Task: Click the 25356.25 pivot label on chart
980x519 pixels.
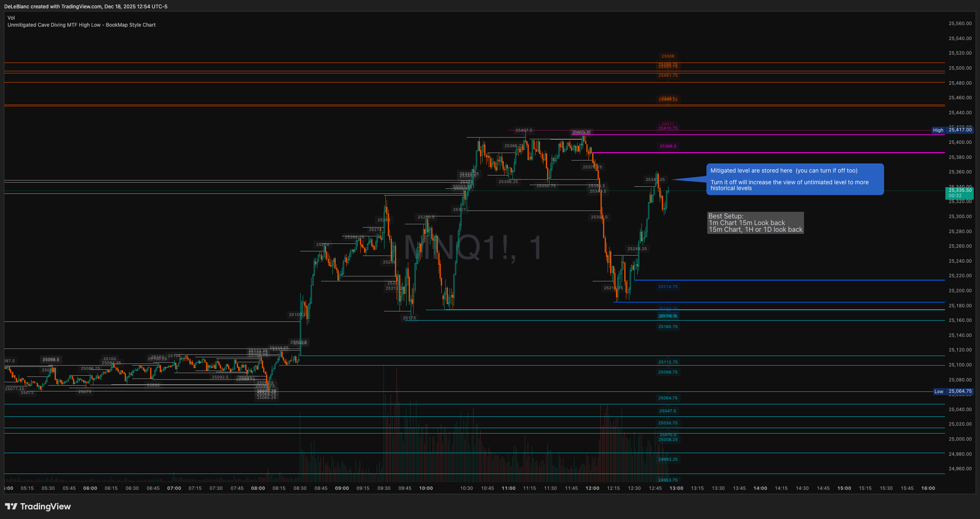Action: click(508, 182)
